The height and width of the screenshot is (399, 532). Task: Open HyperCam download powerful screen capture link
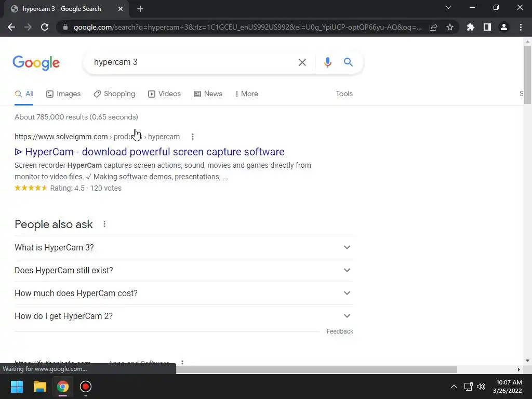[150, 152]
